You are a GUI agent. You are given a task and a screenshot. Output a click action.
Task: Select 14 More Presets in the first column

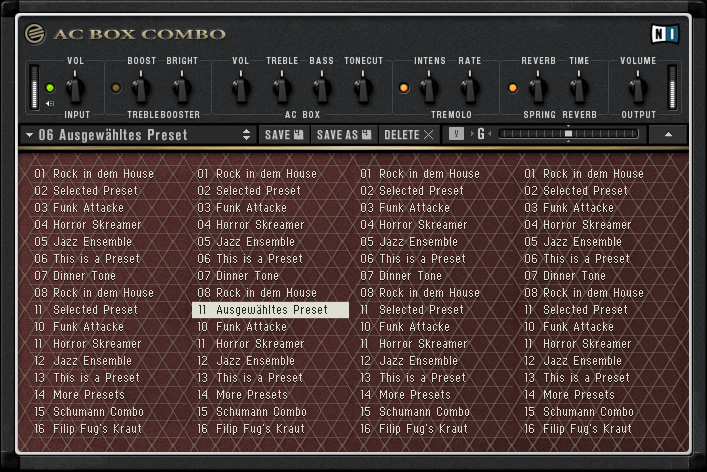coord(79,395)
